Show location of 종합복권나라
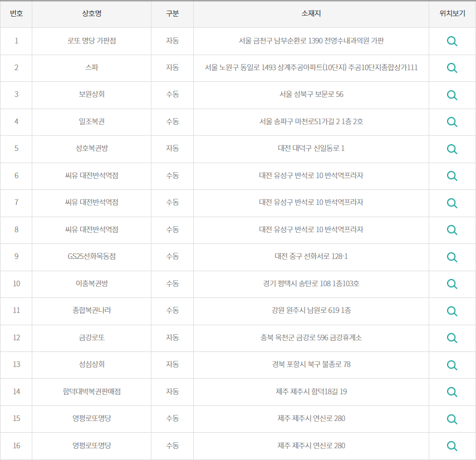The width and height of the screenshot is (476, 460). [452, 311]
